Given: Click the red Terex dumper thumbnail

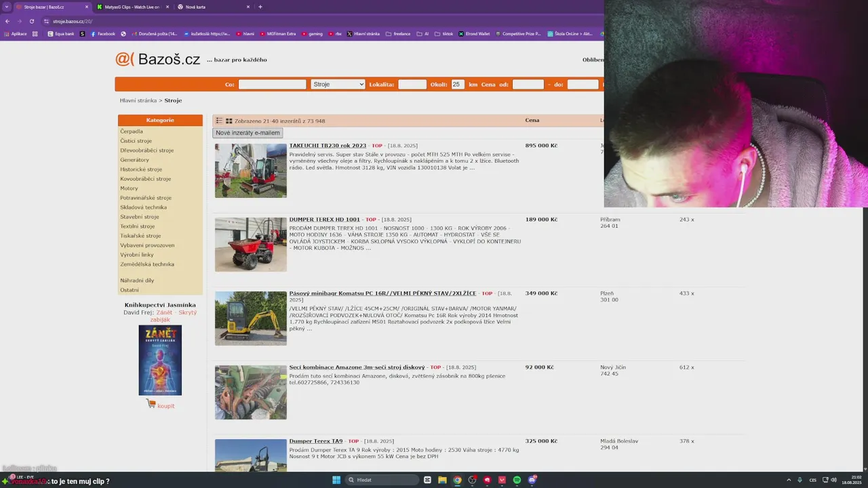Looking at the screenshot, I should 251,245.
